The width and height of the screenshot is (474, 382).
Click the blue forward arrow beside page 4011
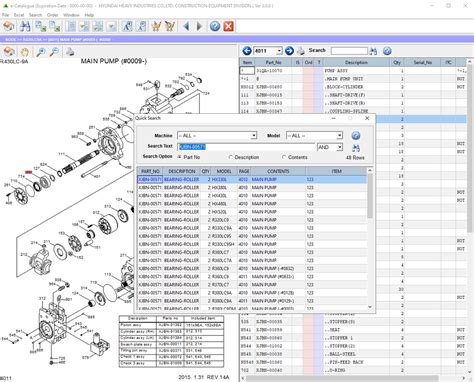coord(289,51)
